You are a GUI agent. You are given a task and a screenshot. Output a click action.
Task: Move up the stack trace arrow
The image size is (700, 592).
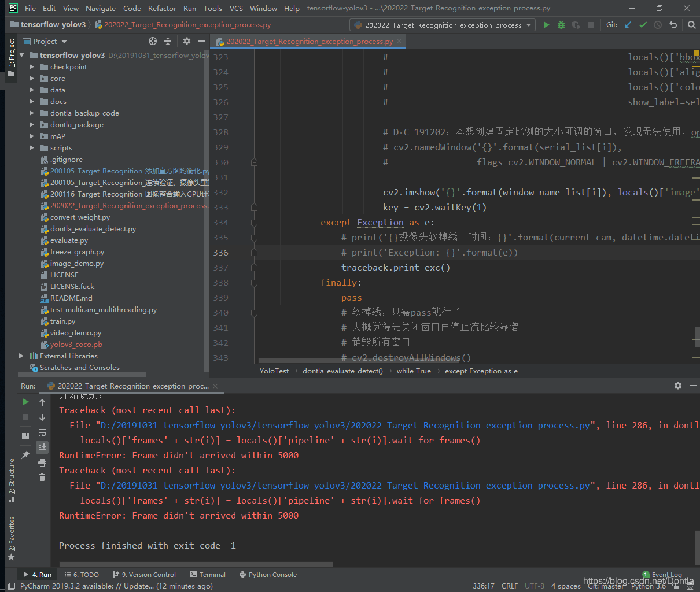pyautogui.click(x=42, y=402)
